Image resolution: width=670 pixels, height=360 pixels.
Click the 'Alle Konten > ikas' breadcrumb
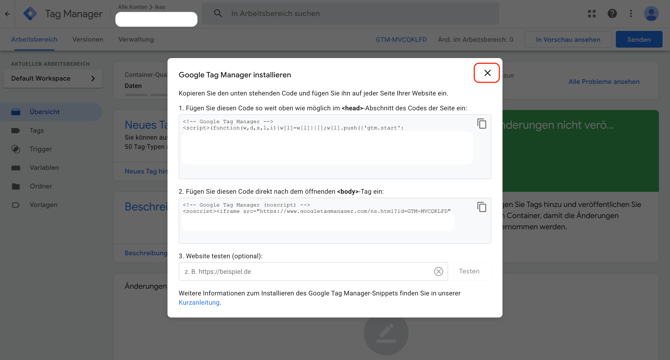141,7
